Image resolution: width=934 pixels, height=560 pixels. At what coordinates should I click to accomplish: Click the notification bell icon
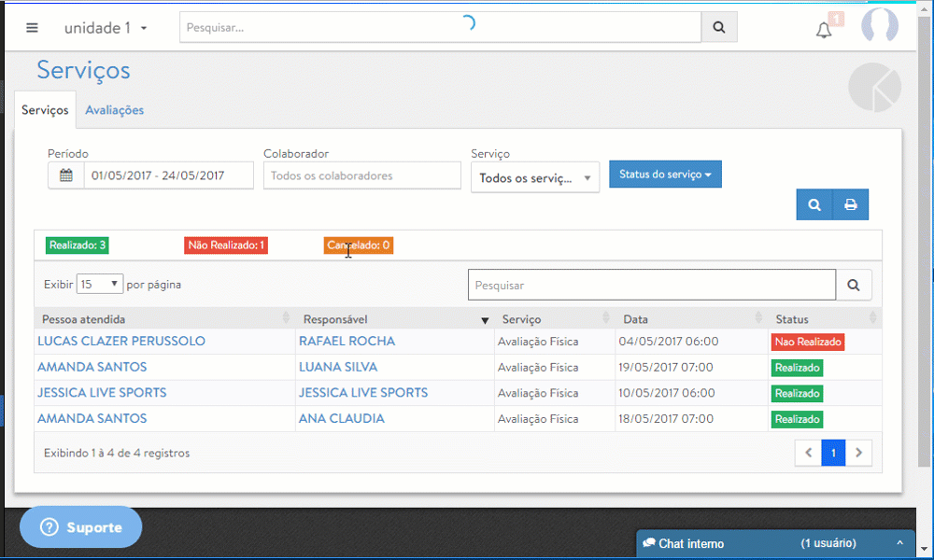pyautogui.click(x=824, y=30)
